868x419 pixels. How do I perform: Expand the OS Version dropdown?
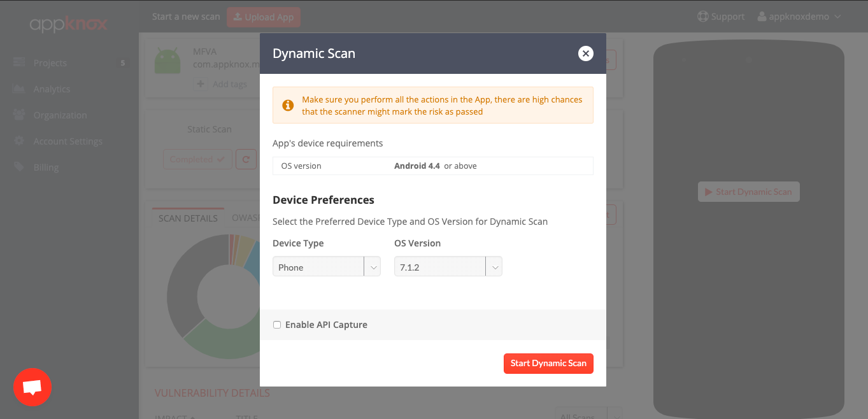(x=448, y=267)
